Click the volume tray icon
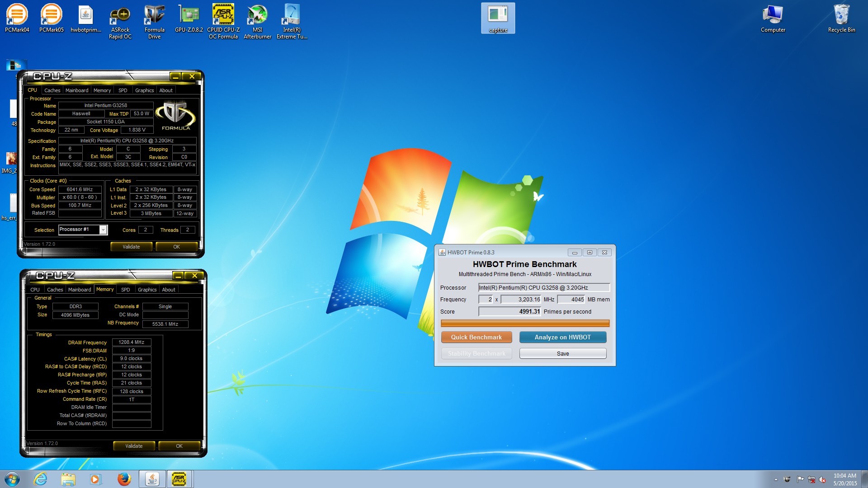 point(822,479)
